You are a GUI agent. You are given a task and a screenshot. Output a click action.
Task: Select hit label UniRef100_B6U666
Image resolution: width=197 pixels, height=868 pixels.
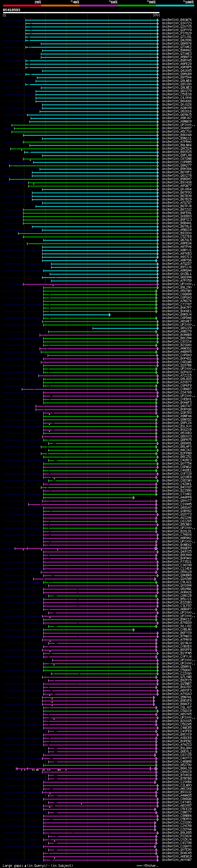[177, 101]
